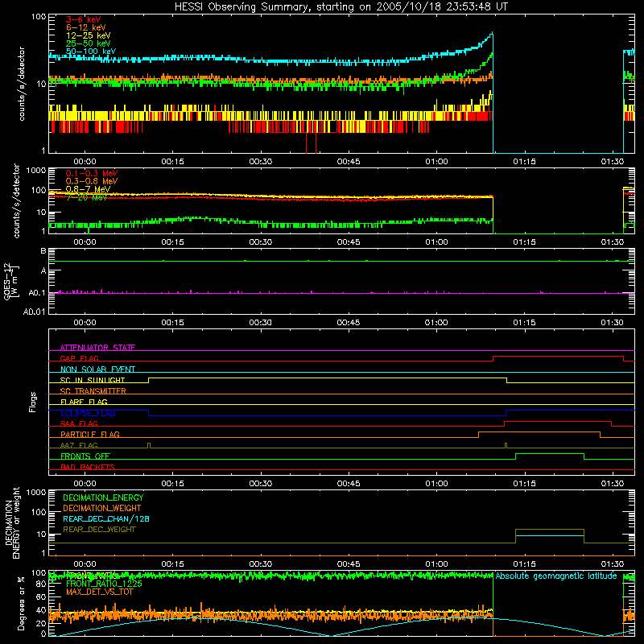Select the REAR_DEC_WEIGHT legend entry
This screenshot has width=644, height=644.
pyautogui.click(x=99, y=530)
